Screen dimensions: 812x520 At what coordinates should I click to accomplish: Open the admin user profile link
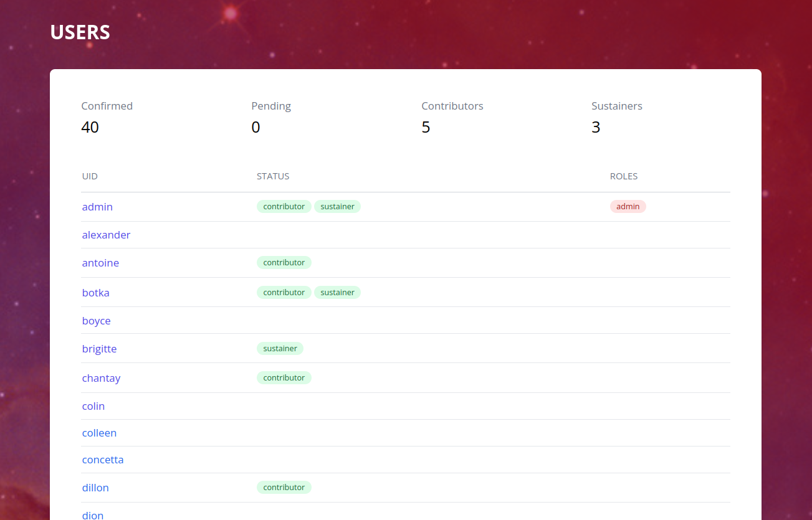(x=97, y=207)
